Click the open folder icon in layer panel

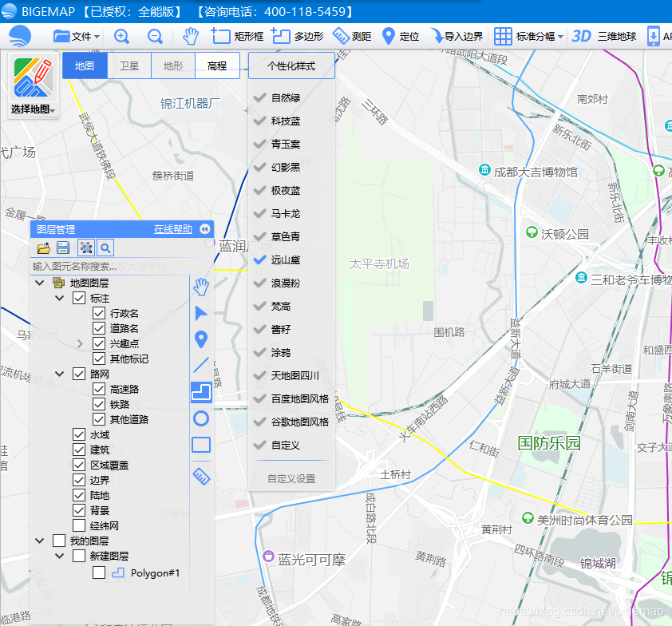[x=44, y=248]
